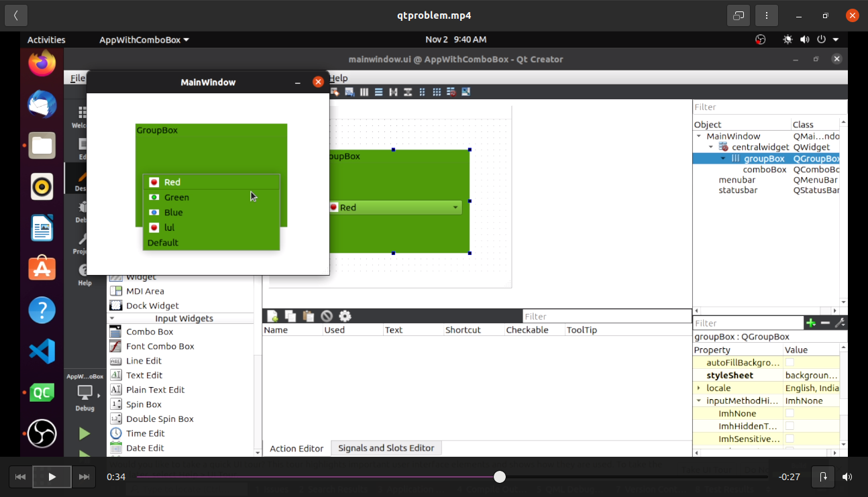This screenshot has height=497, width=868.
Task: Open the Help menu in Qt Creator
Action: (339, 78)
